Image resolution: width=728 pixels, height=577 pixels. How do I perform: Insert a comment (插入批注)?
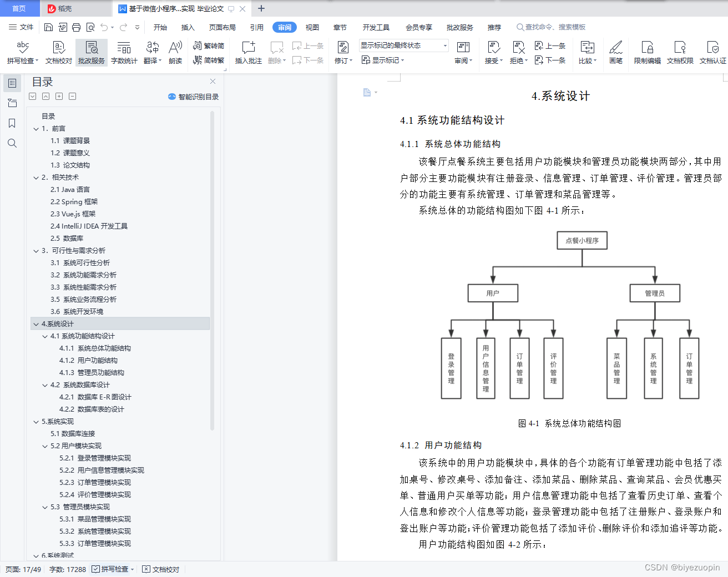pos(249,53)
